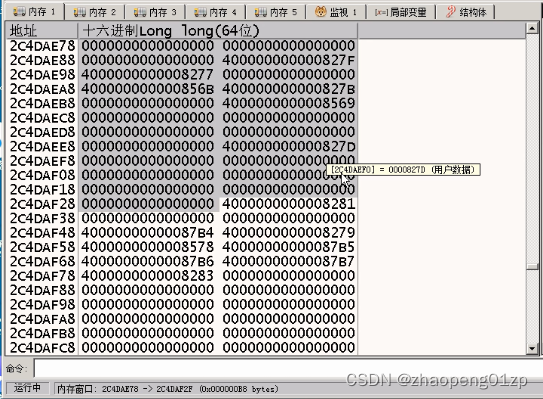Click the variable icon on 局部变量 tab
543x399 pixels.
click(381, 13)
